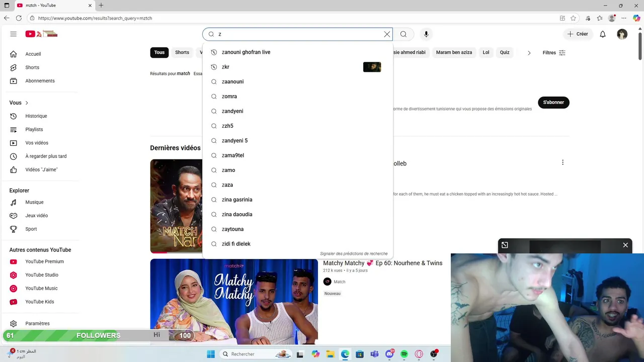Choose suggestion zomra

pos(297,97)
